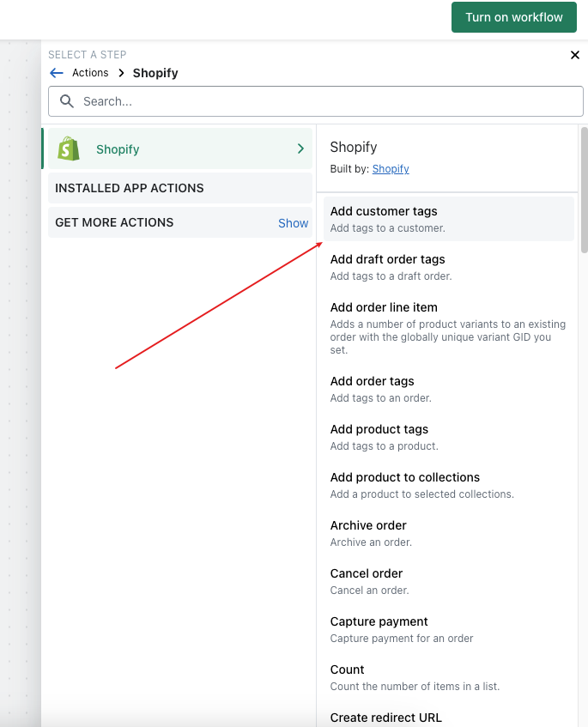Select the Add order line item action
588x727 pixels.
point(448,328)
